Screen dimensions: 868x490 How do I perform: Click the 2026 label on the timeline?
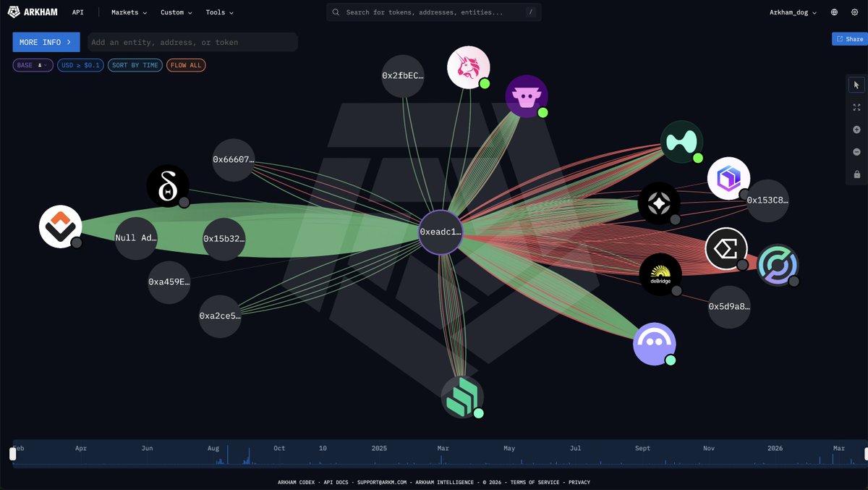pyautogui.click(x=775, y=448)
